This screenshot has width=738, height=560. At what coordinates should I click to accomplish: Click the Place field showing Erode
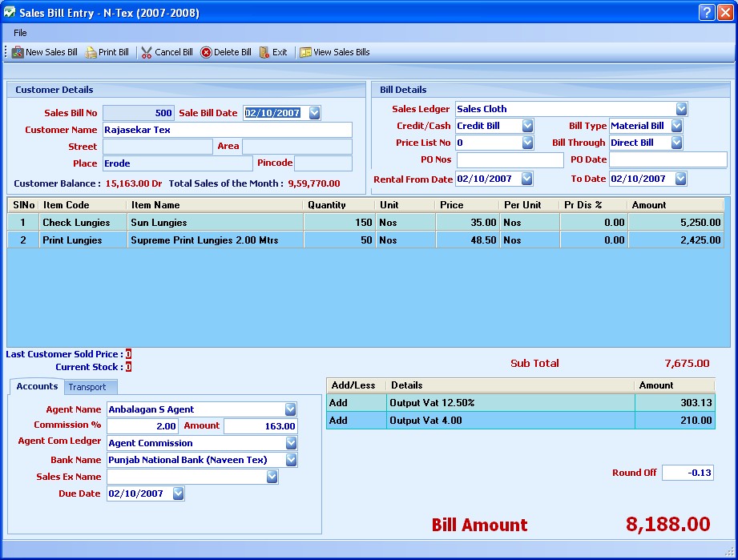coord(177,163)
